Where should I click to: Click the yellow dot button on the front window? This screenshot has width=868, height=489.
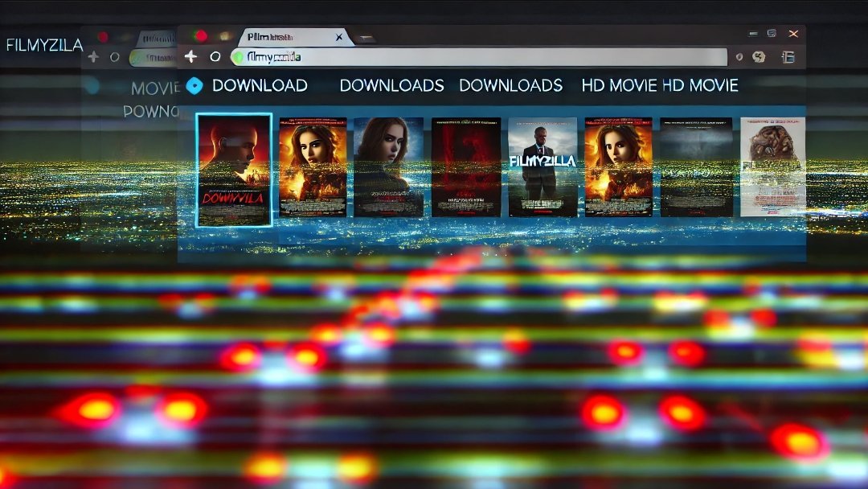[225, 36]
